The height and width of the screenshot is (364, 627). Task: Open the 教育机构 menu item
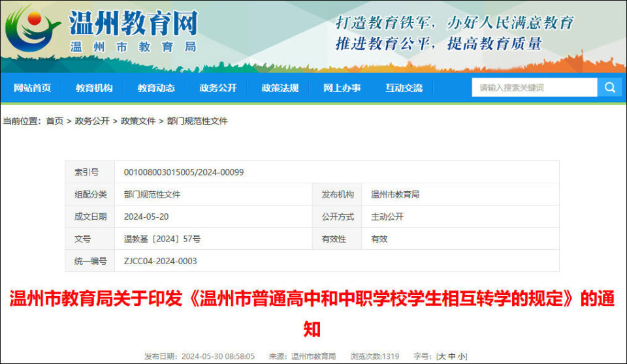tap(94, 88)
